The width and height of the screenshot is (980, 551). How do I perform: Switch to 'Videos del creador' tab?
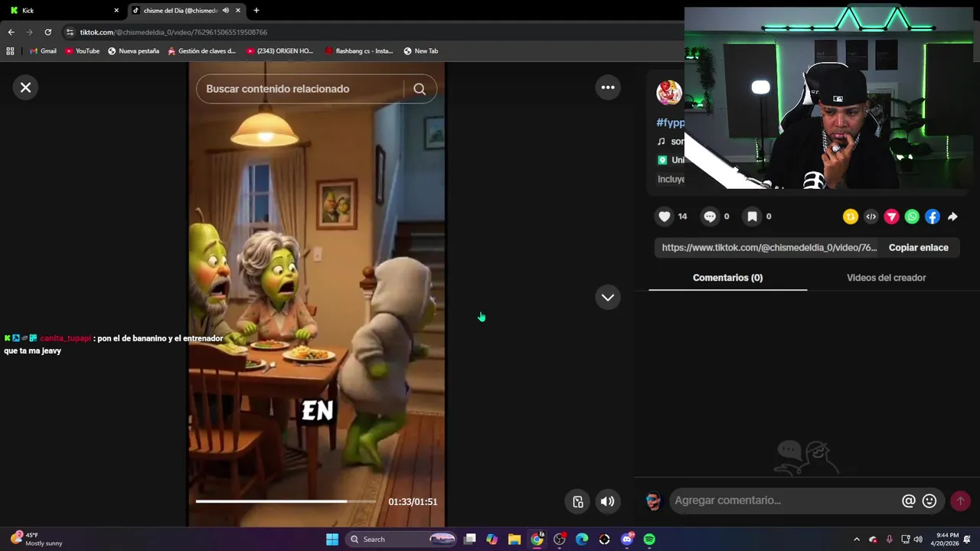(x=886, y=278)
